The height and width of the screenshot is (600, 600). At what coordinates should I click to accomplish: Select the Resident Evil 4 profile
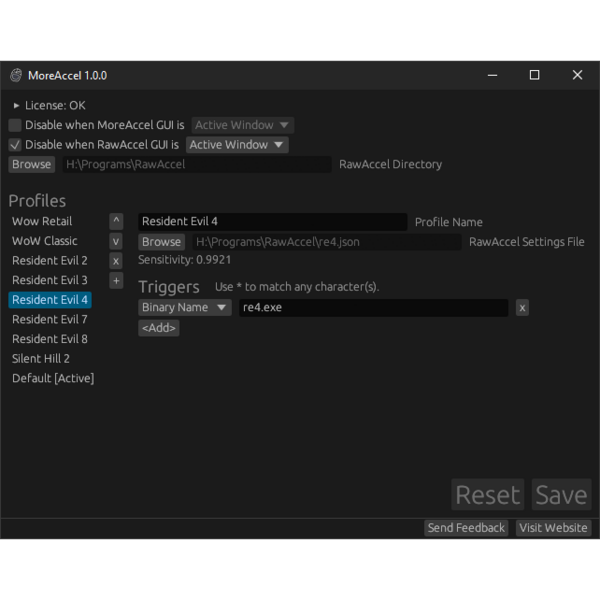point(50,300)
